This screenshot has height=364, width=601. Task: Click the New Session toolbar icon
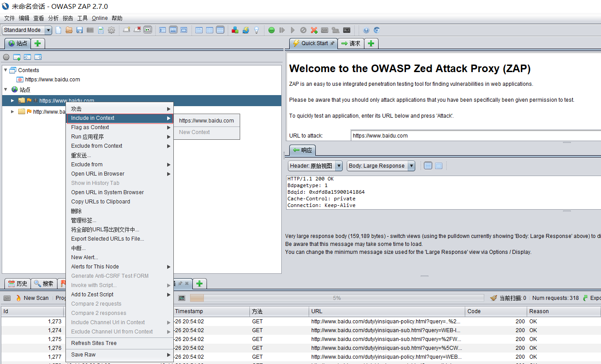coord(58,30)
